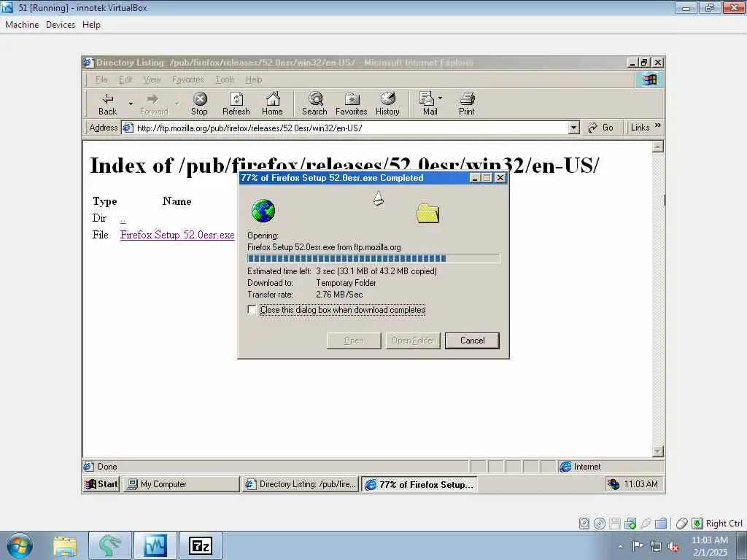Image resolution: width=747 pixels, height=560 pixels.
Task: Click the host volume muted tray icon
Action: [x=673, y=547]
